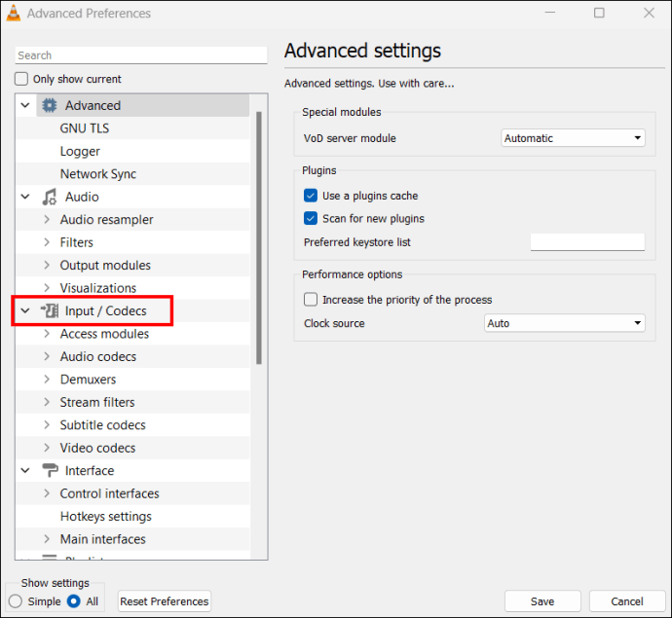The width and height of the screenshot is (672, 618).
Task: Click the VLC cone icon in title bar
Action: 14,13
